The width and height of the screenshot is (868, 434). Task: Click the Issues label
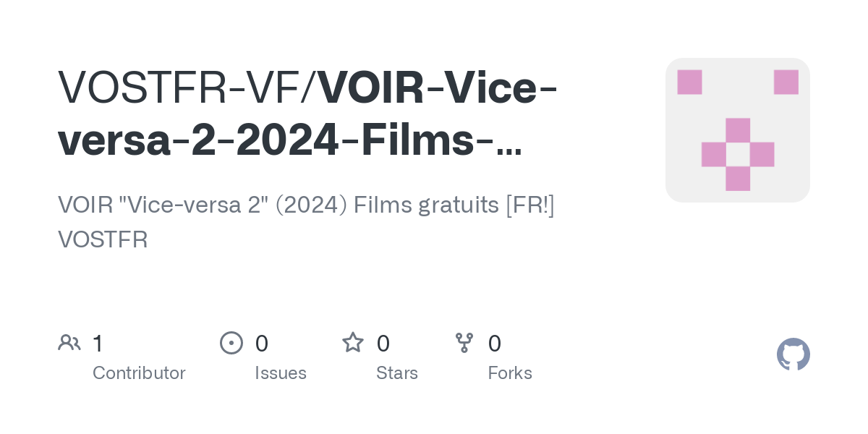(281, 373)
